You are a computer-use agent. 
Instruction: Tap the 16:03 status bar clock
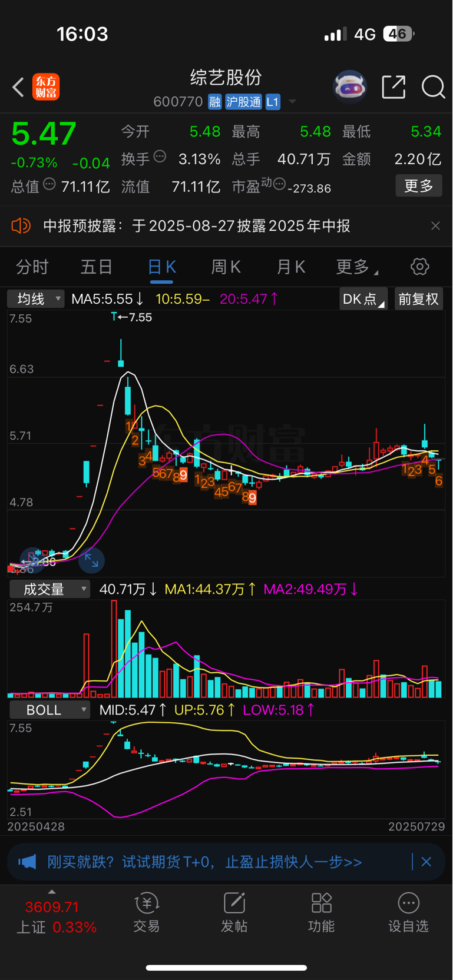click(x=82, y=34)
